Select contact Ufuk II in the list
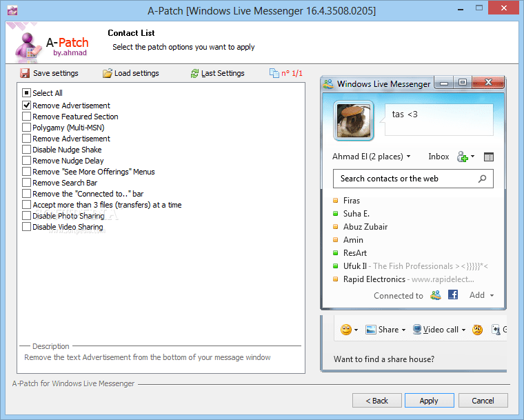The height and width of the screenshot is (420, 524). click(355, 266)
